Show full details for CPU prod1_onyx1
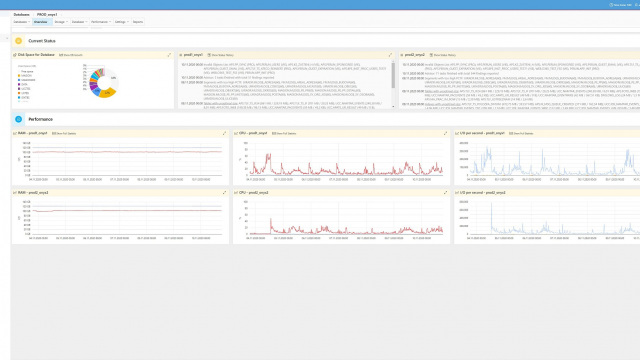The image size is (640, 360). [284, 133]
